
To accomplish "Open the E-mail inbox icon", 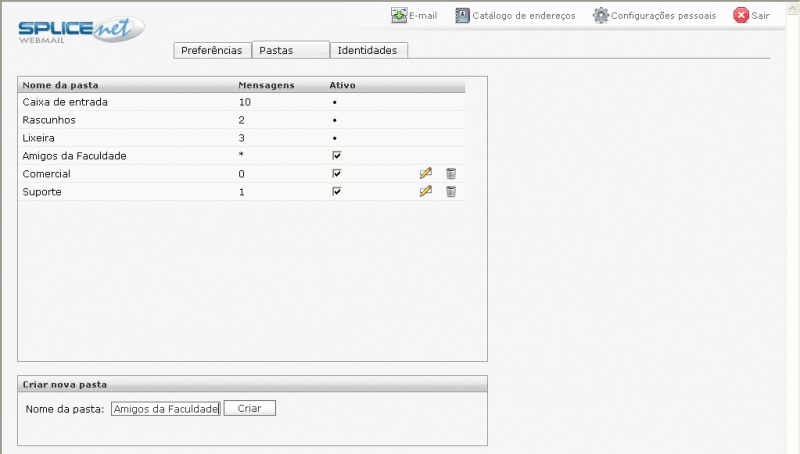I will click(398, 15).
